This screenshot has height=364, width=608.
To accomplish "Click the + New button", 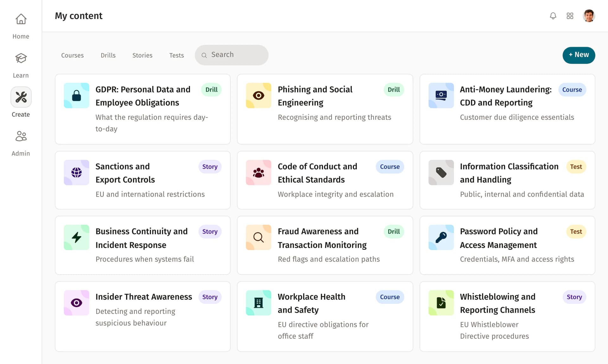I will 579,55.
